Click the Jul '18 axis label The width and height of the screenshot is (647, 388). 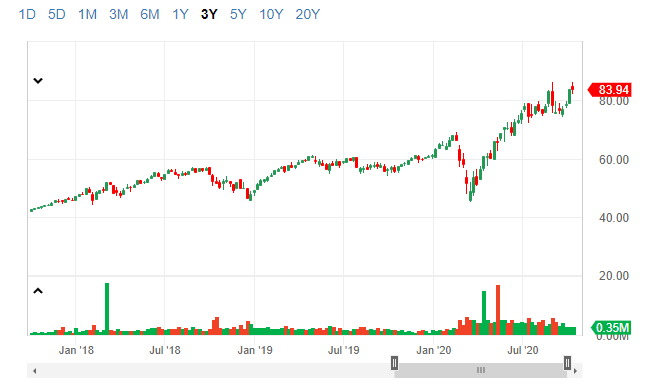(165, 350)
